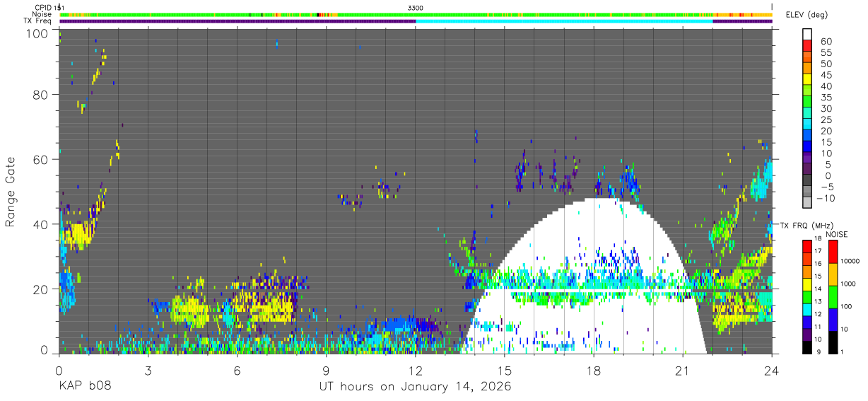Click the 'KAP b08' radar beam label

click(85, 387)
